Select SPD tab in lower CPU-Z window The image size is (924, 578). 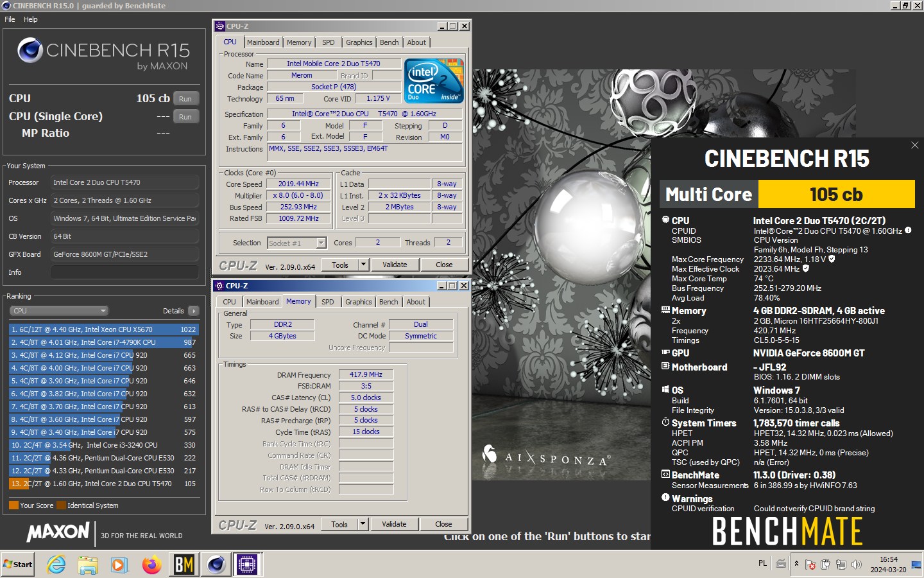tap(328, 302)
